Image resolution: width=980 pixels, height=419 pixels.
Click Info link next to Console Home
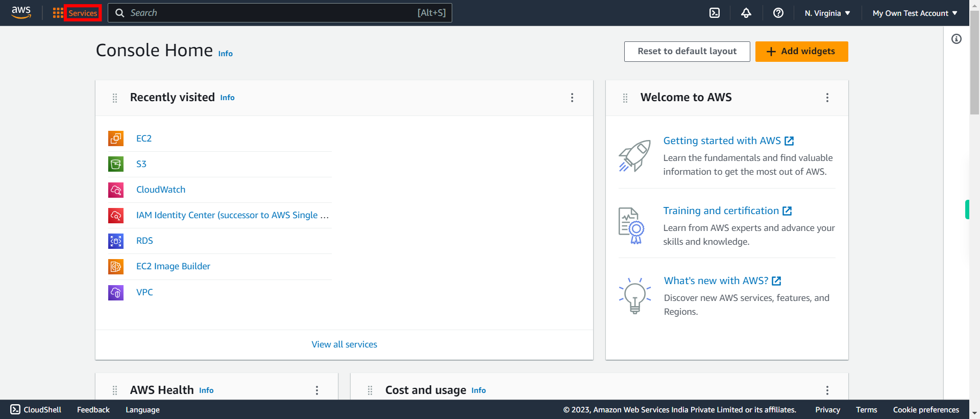[x=225, y=54]
